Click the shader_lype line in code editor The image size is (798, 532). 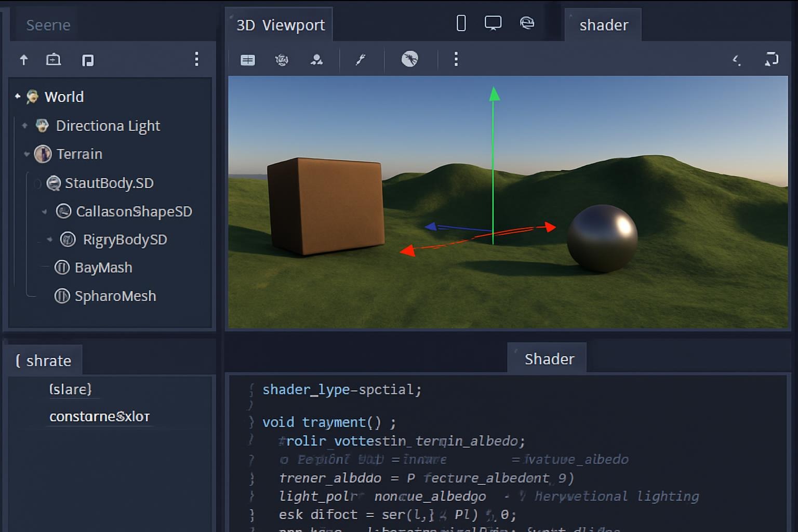[341, 390]
